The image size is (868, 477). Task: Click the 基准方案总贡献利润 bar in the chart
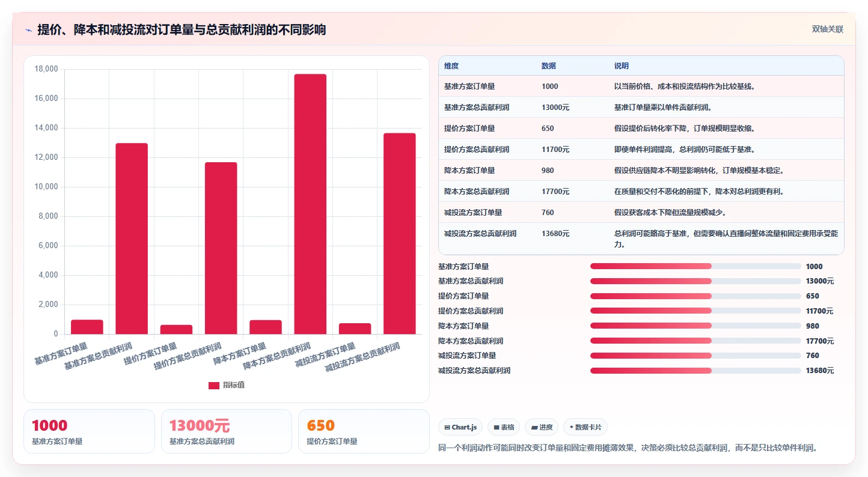pos(132,239)
